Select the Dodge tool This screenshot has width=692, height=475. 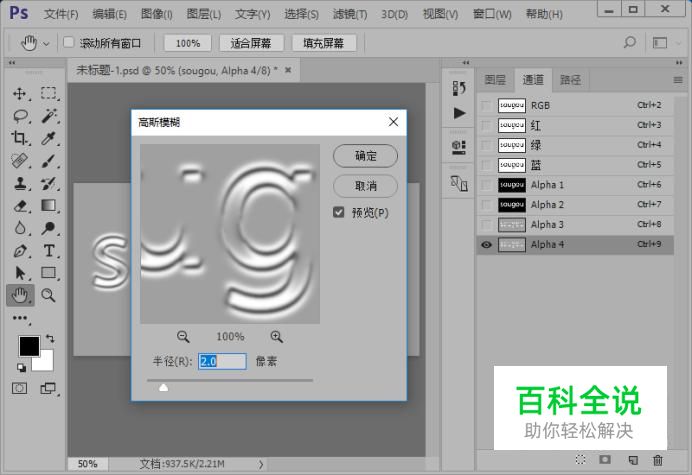coord(48,228)
